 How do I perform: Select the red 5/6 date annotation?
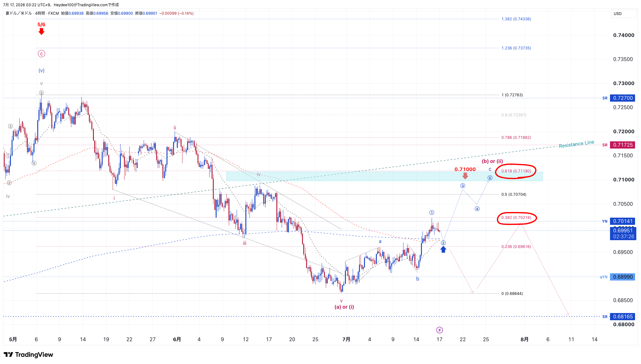pos(41,24)
